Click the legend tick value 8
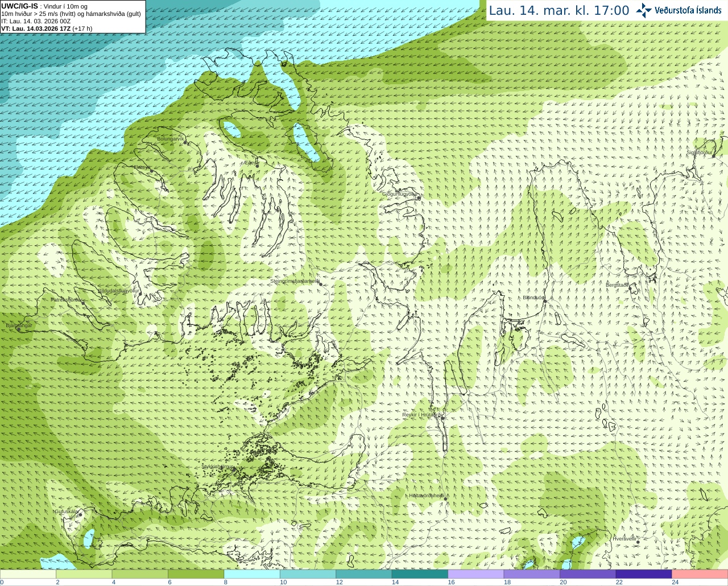Image resolution: width=728 pixels, height=586 pixels. (x=226, y=582)
